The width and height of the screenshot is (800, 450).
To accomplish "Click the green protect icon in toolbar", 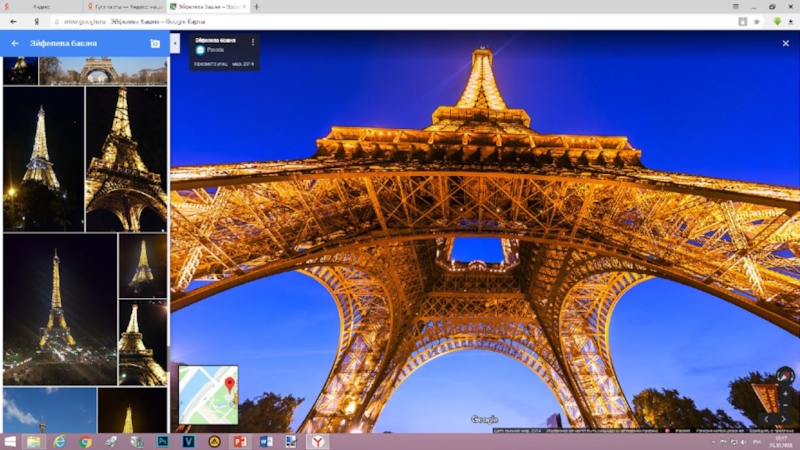I will pos(777,21).
